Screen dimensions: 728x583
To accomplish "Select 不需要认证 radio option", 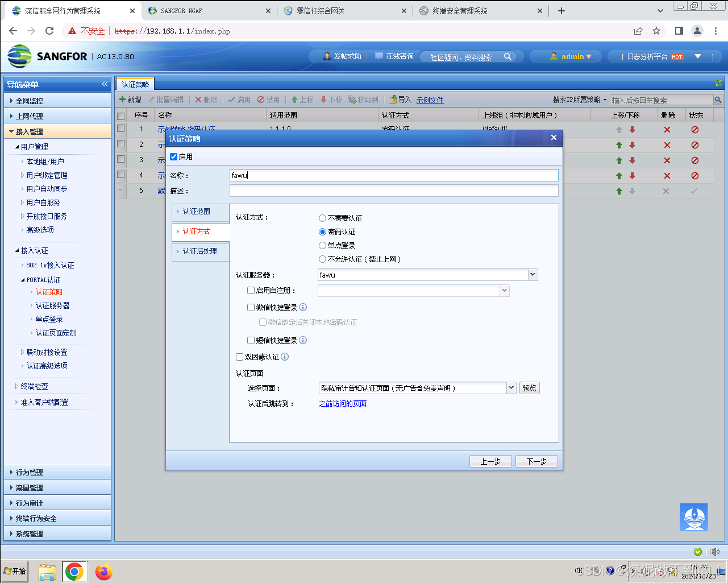I will point(322,218).
